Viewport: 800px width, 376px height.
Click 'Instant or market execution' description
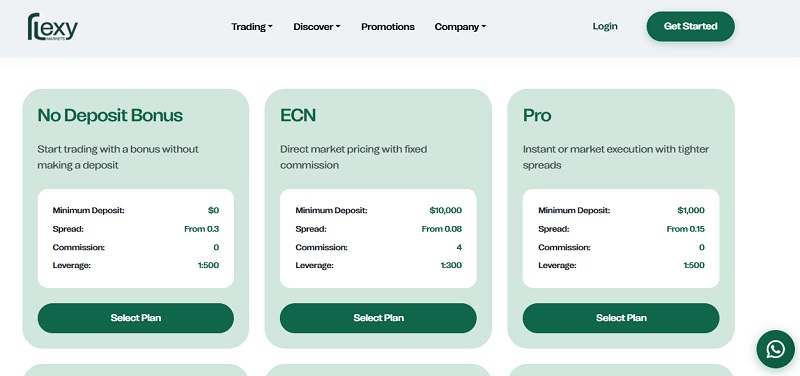coord(616,157)
